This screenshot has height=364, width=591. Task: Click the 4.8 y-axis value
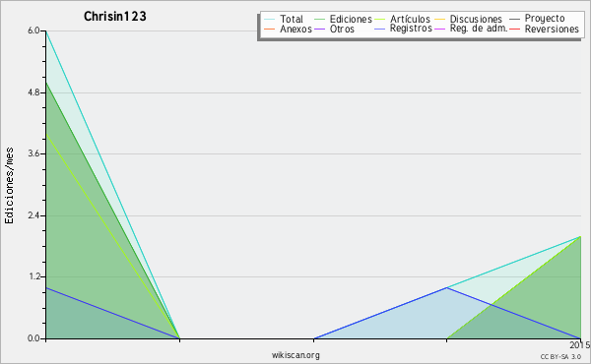click(x=33, y=92)
